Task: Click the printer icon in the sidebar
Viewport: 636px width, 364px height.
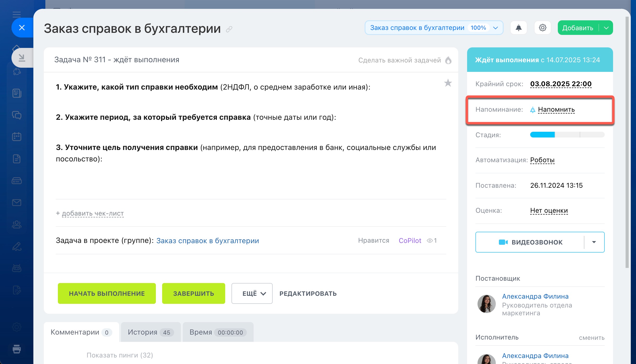Action: 17,349
